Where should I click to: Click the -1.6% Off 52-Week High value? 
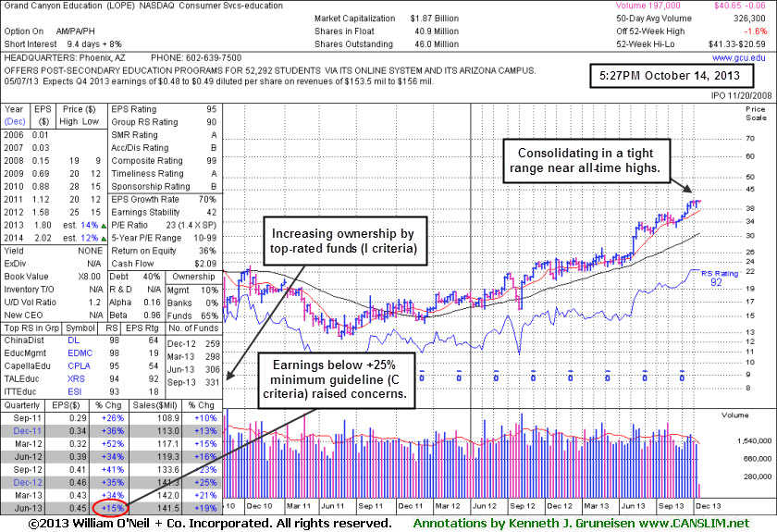pyautogui.click(x=755, y=31)
